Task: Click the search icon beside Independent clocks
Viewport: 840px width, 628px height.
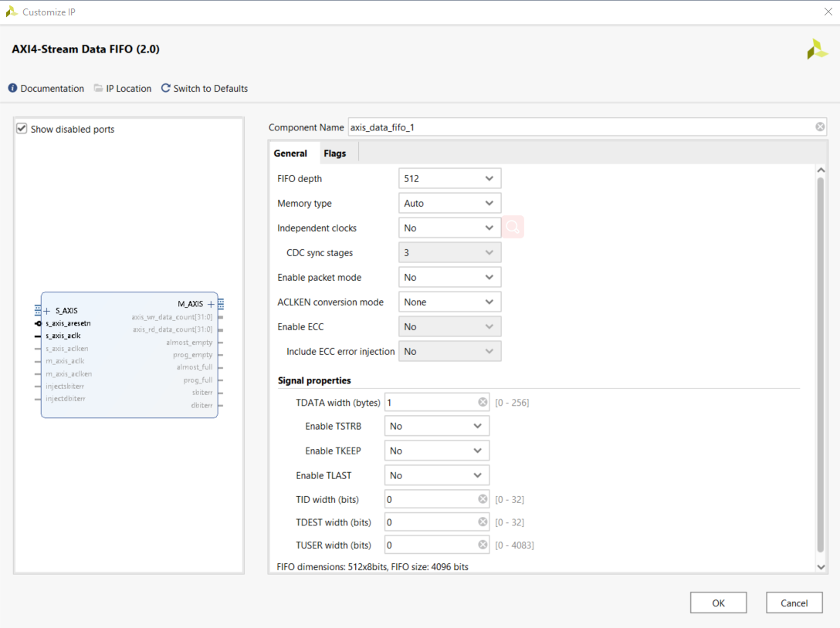Action: [x=513, y=228]
